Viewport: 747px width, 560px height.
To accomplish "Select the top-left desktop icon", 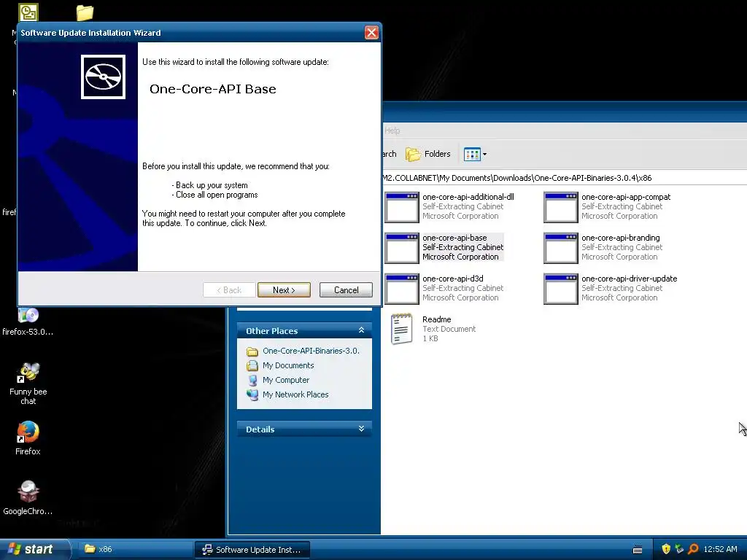I will (x=28, y=12).
